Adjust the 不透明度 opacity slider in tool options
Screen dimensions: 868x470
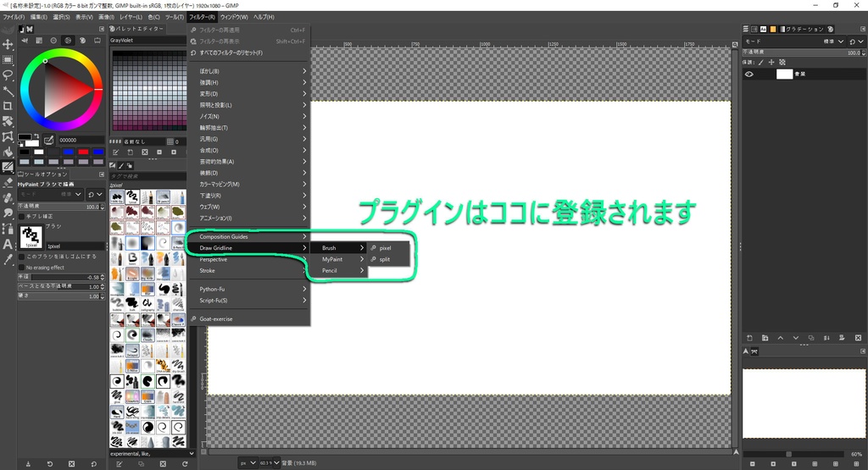(61, 207)
